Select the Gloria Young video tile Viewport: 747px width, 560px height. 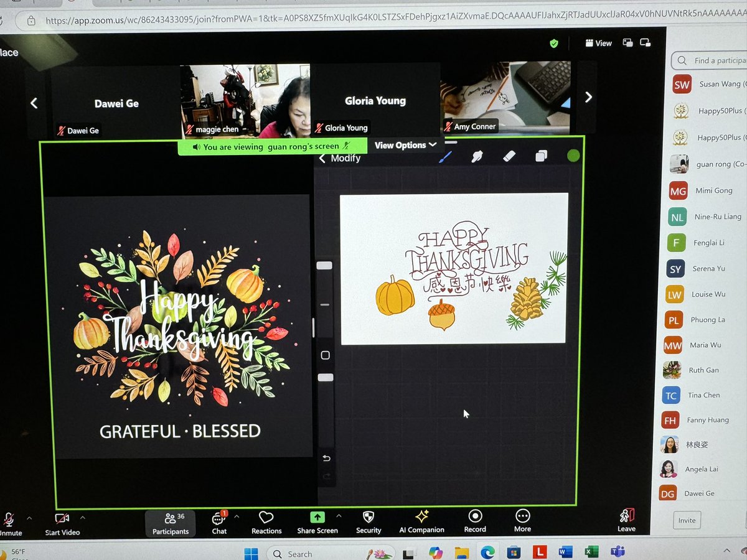click(x=375, y=100)
